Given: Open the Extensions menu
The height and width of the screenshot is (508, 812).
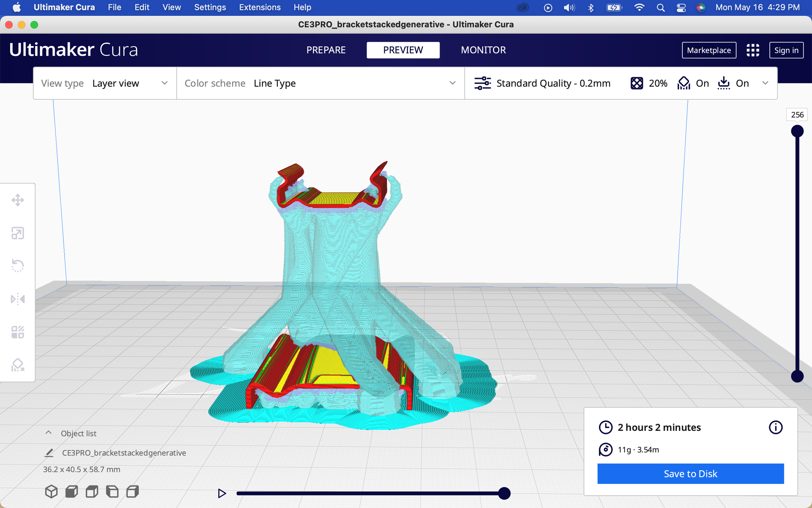Looking at the screenshot, I should [260, 7].
